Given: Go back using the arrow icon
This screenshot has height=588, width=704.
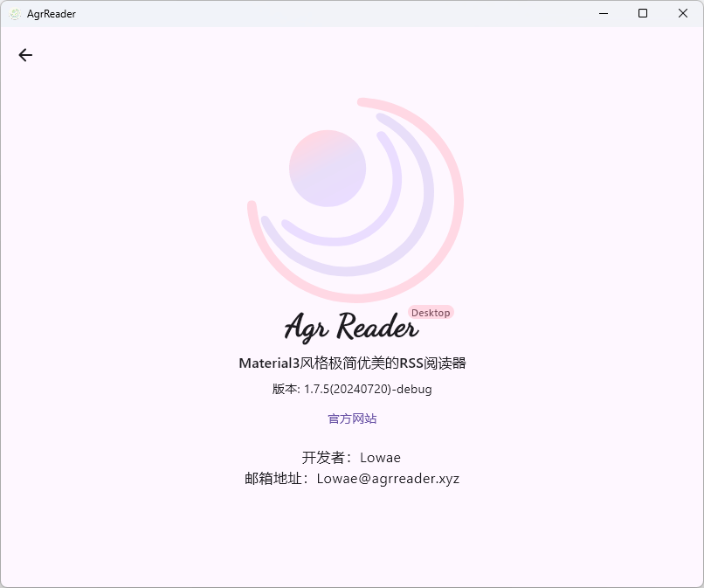Looking at the screenshot, I should (25, 55).
